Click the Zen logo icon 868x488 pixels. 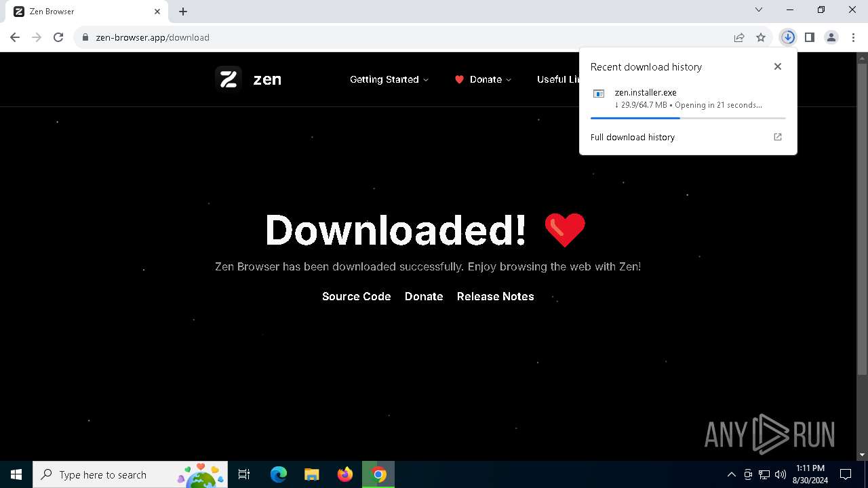(x=229, y=79)
